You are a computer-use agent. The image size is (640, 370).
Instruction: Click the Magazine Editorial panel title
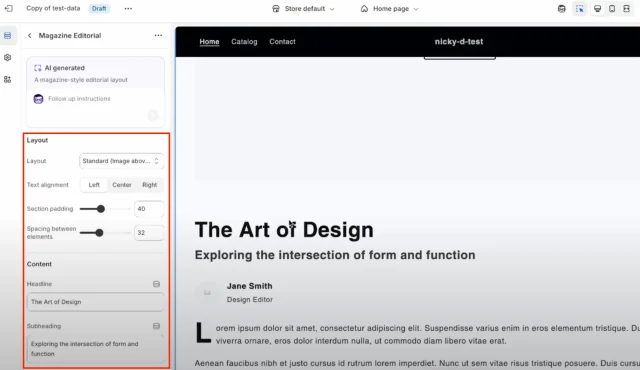coord(70,36)
